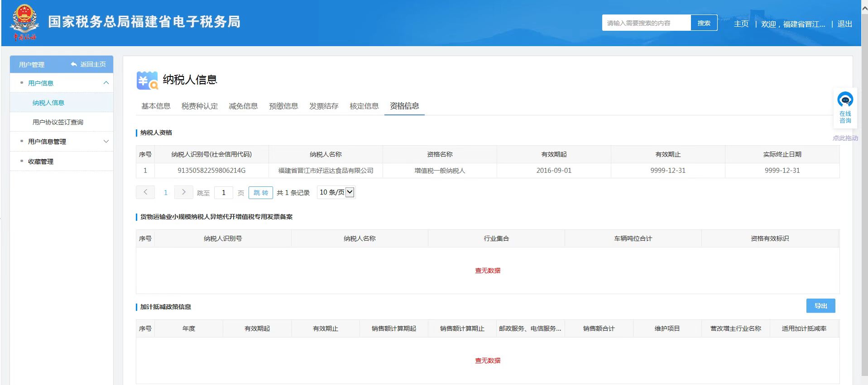Open the 税费种认定 tab
Image resolution: width=868 pixels, height=385 pixels.
199,106
